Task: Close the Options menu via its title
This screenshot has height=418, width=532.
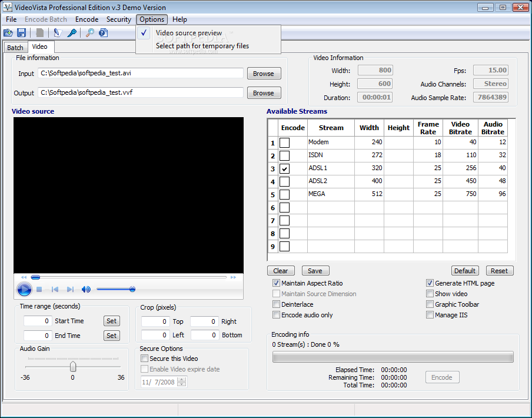Action: click(152, 19)
